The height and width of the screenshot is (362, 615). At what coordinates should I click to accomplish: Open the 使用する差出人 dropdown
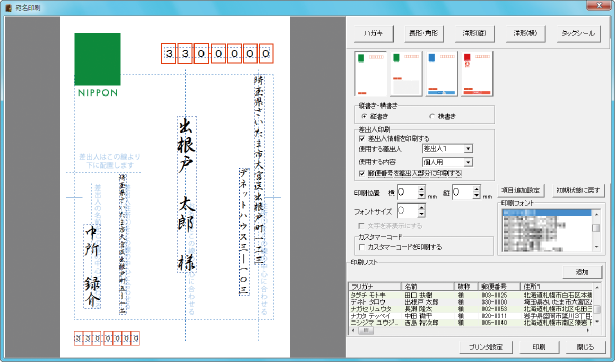[x=448, y=149]
